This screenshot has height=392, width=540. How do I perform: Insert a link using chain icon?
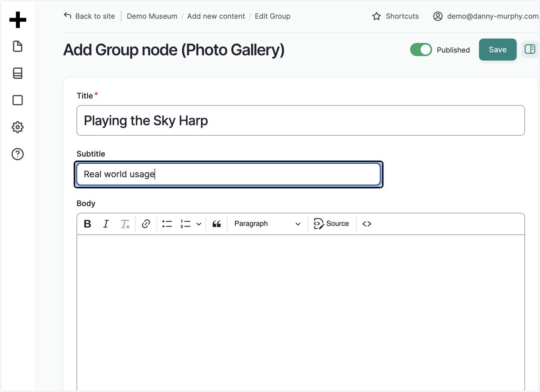(x=146, y=224)
